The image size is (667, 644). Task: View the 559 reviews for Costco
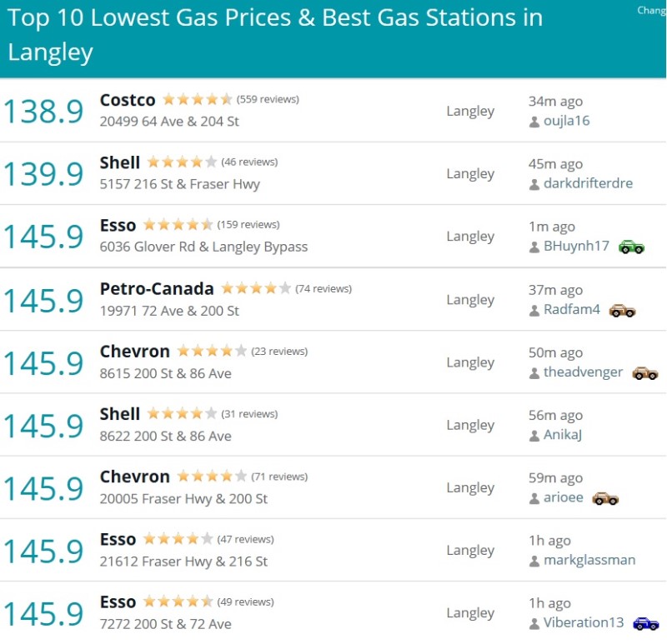click(268, 99)
